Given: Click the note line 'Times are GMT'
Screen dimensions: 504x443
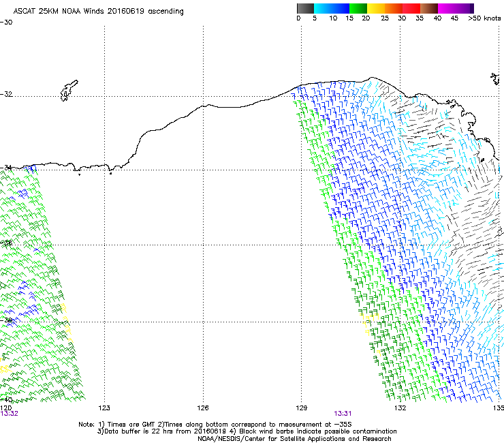Looking at the screenshot, I should tap(130, 425).
